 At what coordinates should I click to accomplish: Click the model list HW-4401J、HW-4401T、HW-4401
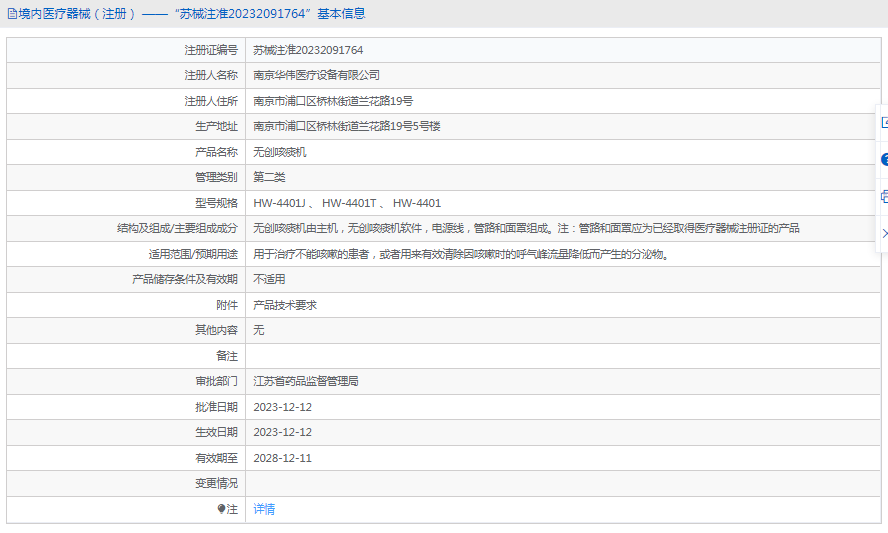click(x=347, y=203)
